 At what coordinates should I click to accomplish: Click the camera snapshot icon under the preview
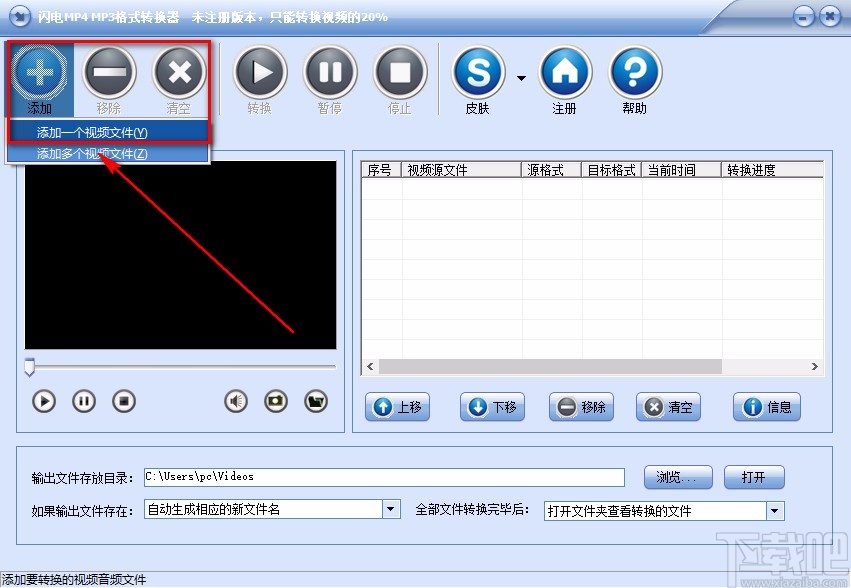point(275,400)
